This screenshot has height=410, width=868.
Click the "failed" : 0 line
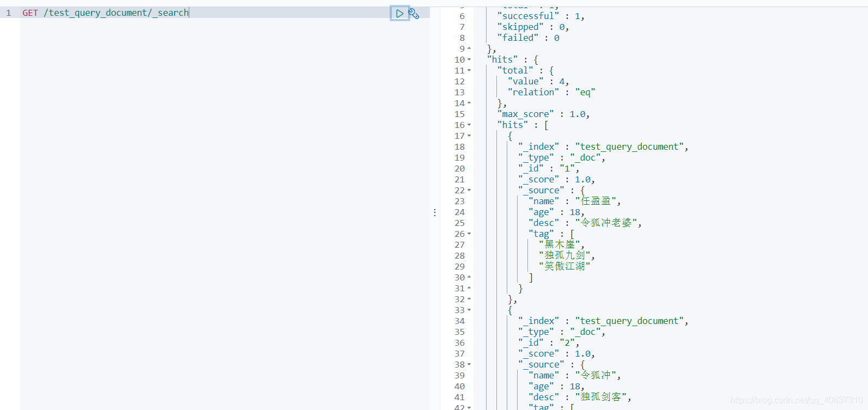coord(528,38)
